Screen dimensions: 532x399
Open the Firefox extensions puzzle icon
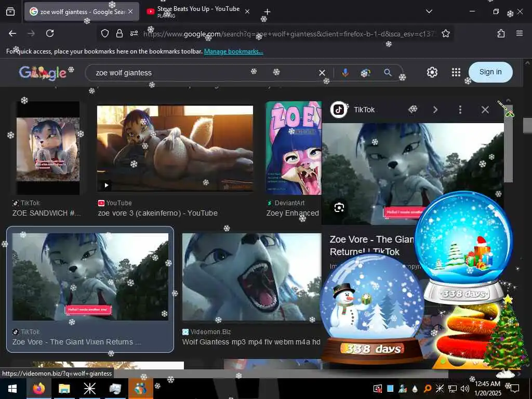501,33
